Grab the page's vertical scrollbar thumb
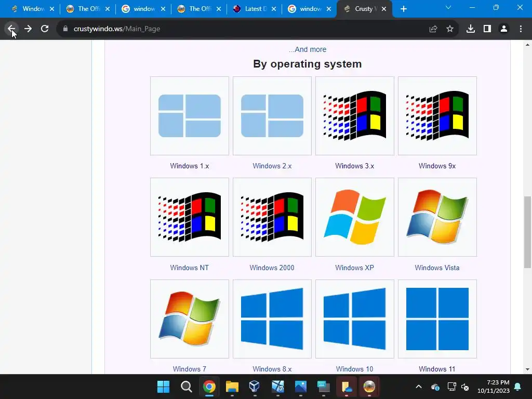532x399 pixels. point(528,232)
